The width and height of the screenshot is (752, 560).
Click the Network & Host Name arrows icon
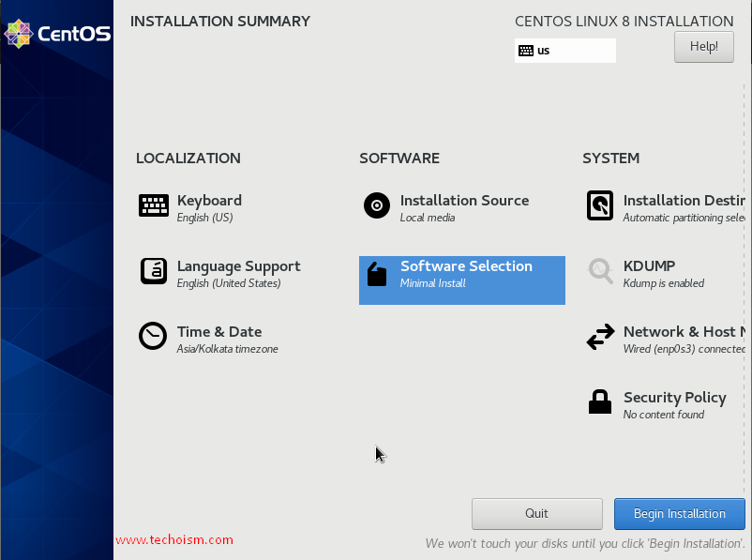[x=600, y=338]
